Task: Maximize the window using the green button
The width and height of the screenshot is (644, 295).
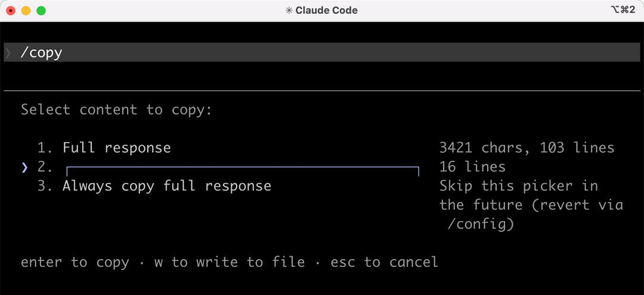Action: (x=41, y=11)
